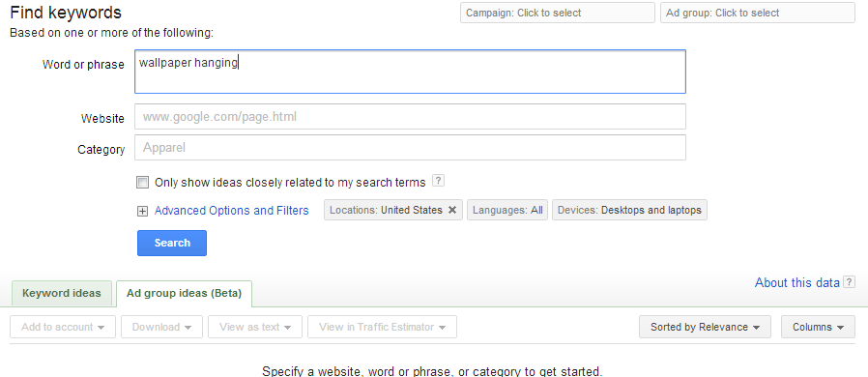Open the View as text dropdown
868x377 pixels.
click(x=255, y=327)
